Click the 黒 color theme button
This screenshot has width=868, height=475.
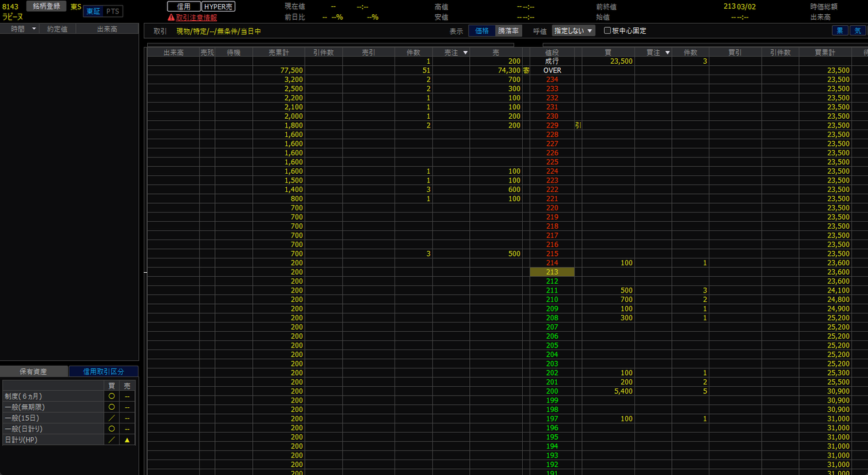click(840, 31)
